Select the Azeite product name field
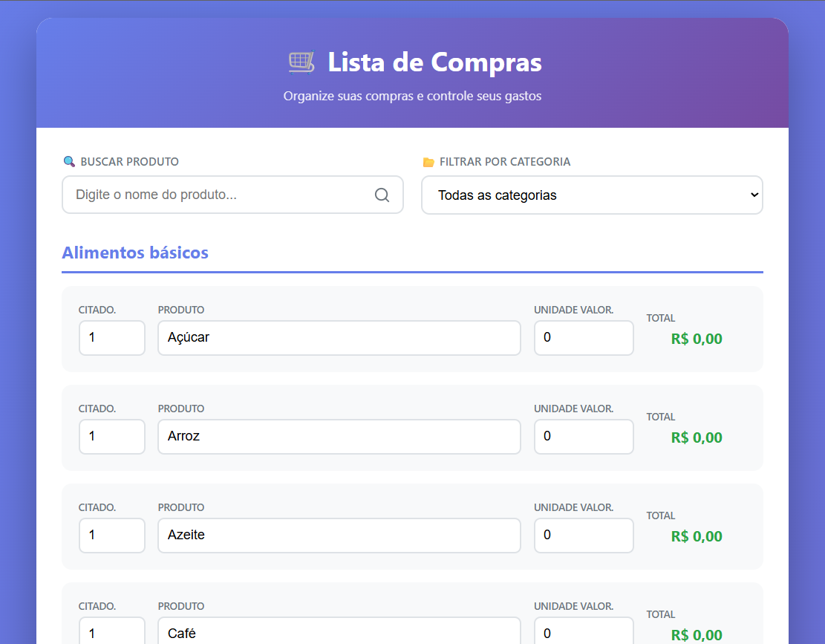This screenshot has width=825, height=644. (x=339, y=536)
